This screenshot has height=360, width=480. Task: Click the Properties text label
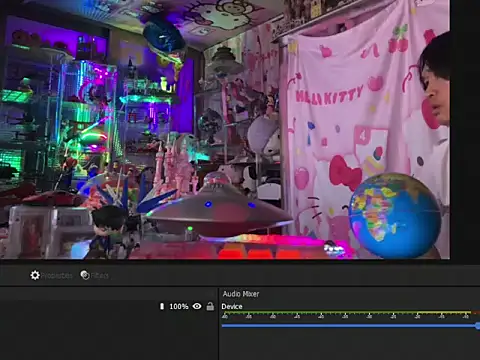click(57, 276)
